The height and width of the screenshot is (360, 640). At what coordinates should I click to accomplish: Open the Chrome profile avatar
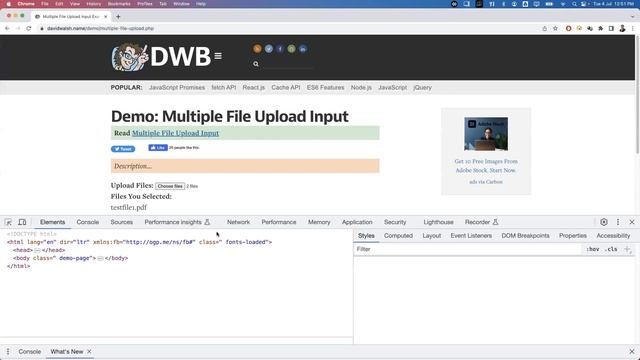coord(622,29)
